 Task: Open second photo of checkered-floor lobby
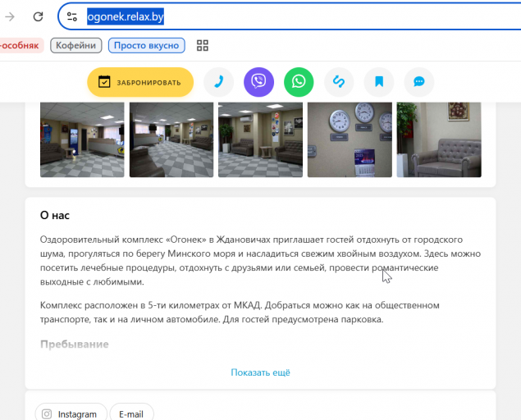[x=171, y=139]
